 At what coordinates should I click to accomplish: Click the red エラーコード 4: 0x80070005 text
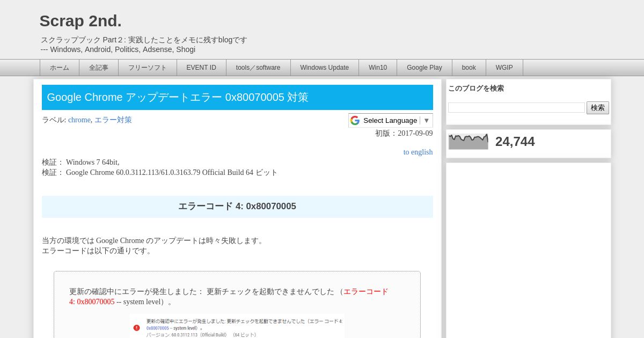(229, 297)
